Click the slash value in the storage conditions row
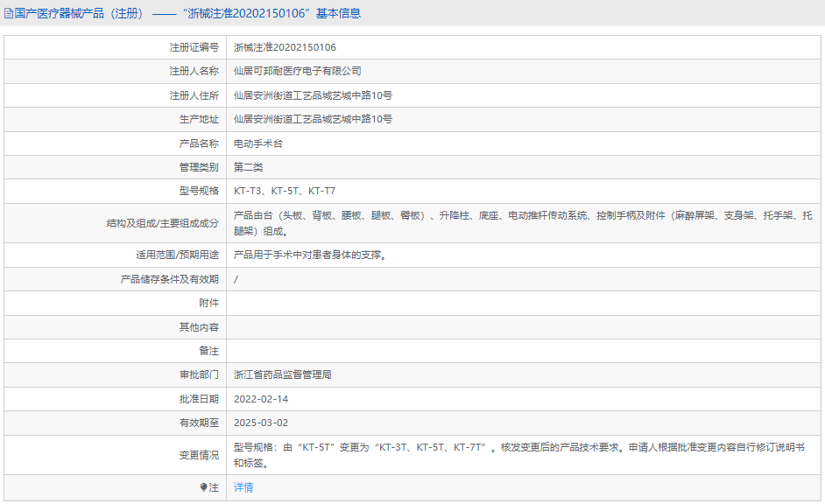The image size is (825, 504). click(236, 280)
